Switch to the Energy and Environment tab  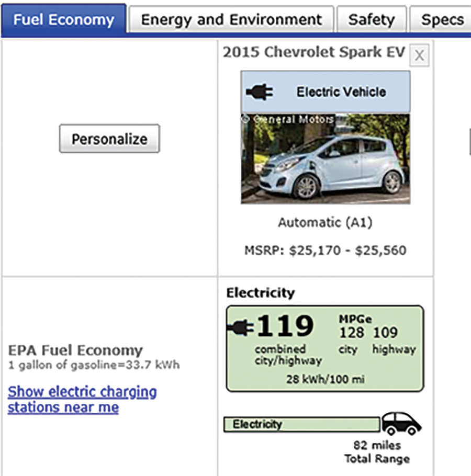230,19
